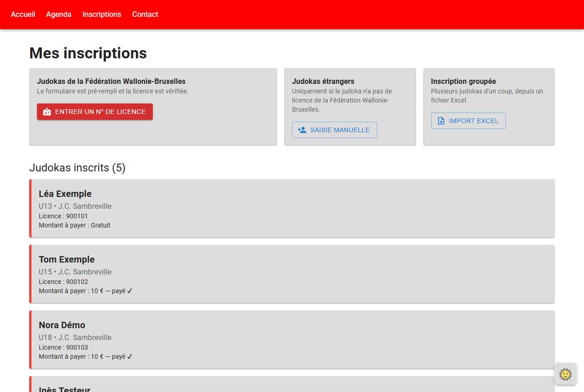Open the Contact page
This screenshot has height=392, width=584.
point(145,15)
